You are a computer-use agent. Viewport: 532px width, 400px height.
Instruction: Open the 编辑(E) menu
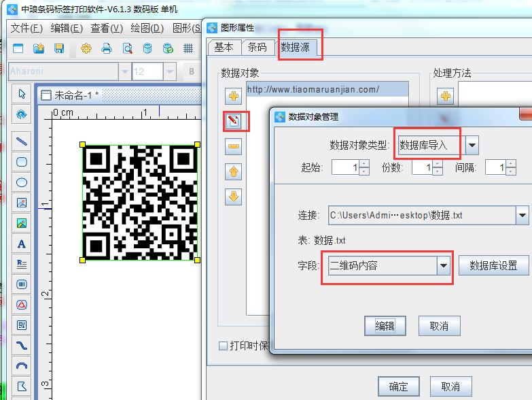(67, 28)
